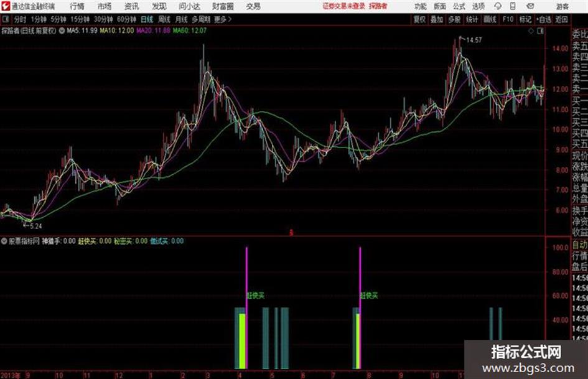Click the 探路者 stock name in title bar
Screen dimensions: 588x379
[x=378, y=6]
